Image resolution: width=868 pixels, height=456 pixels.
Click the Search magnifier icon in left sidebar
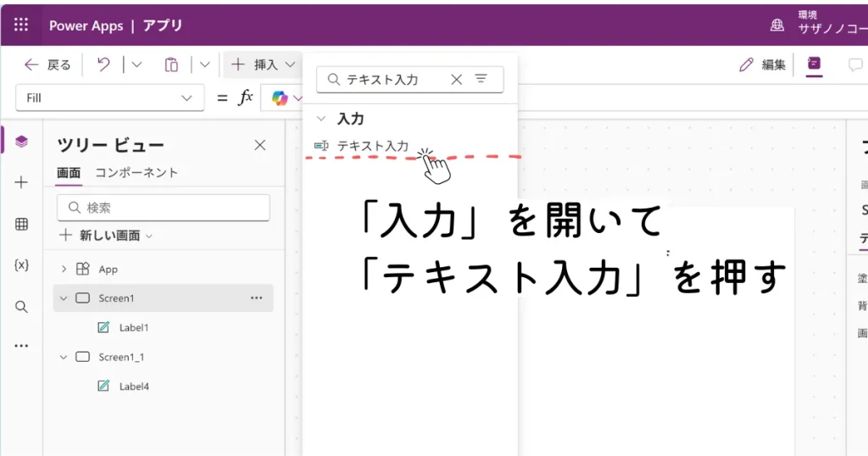pyautogui.click(x=21, y=307)
